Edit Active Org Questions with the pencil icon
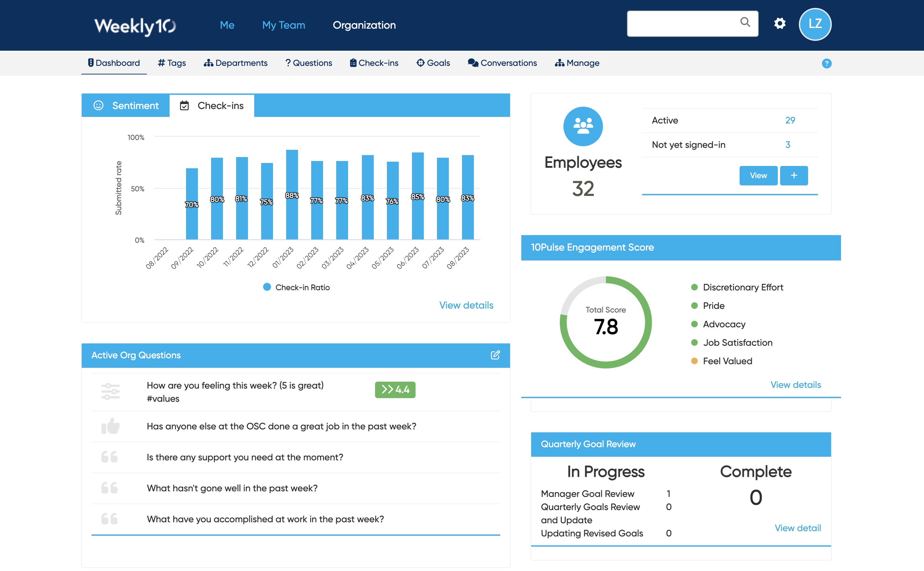Screen dimensions: 924x571 [x=495, y=355]
